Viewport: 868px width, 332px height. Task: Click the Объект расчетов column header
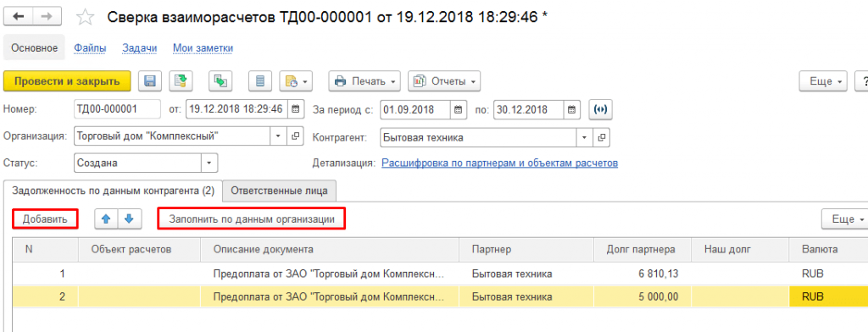pos(140,250)
